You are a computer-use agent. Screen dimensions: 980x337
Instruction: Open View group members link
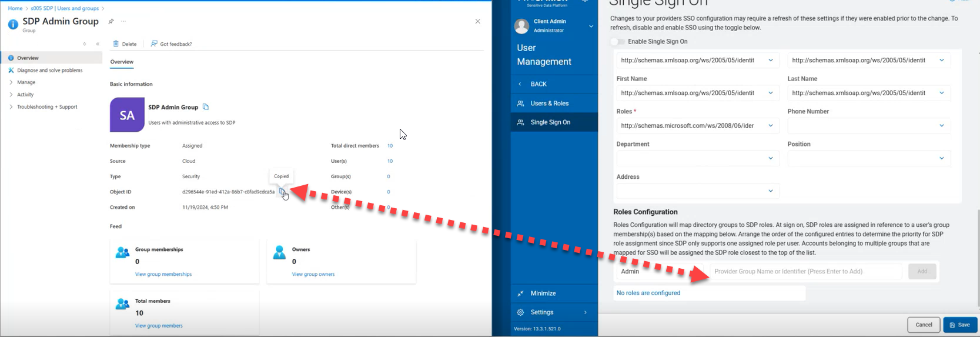coord(159,326)
